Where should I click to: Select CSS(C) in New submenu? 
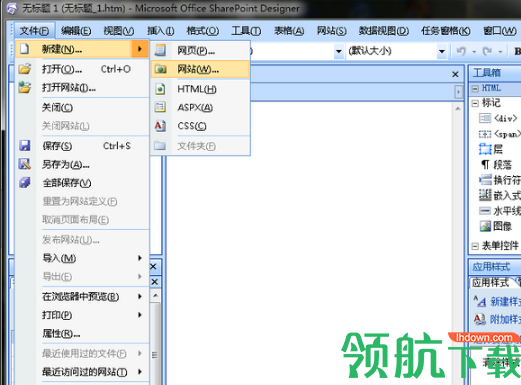pyautogui.click(x=200, y=126)
